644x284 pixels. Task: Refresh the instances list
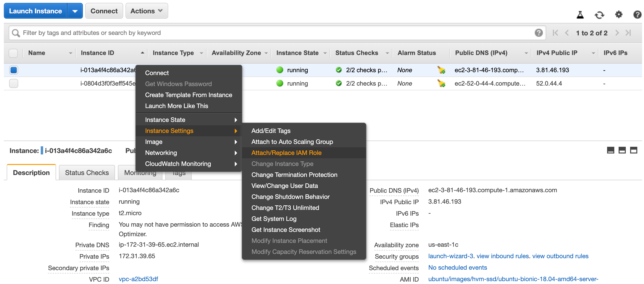[599, 15]
